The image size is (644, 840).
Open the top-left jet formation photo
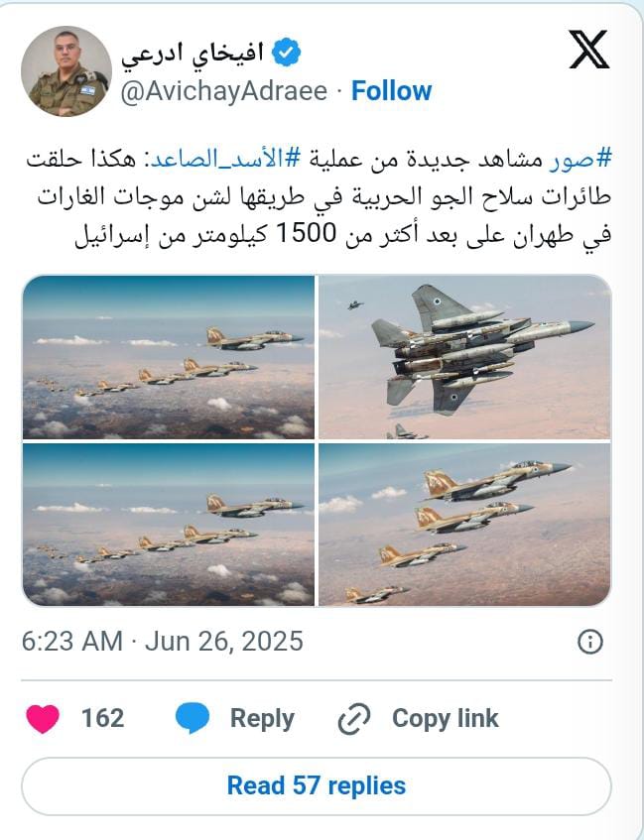coord(169,357)
